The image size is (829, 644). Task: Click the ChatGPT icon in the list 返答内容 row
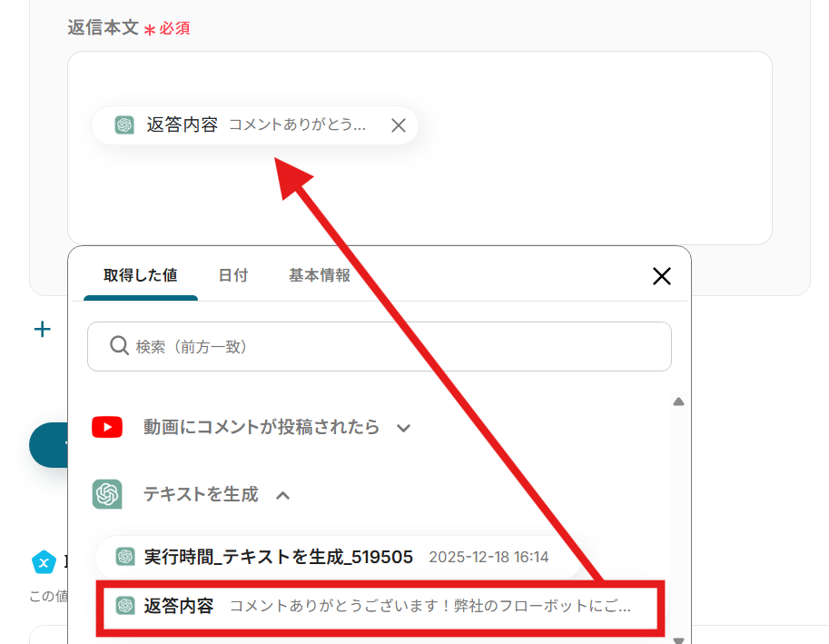point(125,606)
